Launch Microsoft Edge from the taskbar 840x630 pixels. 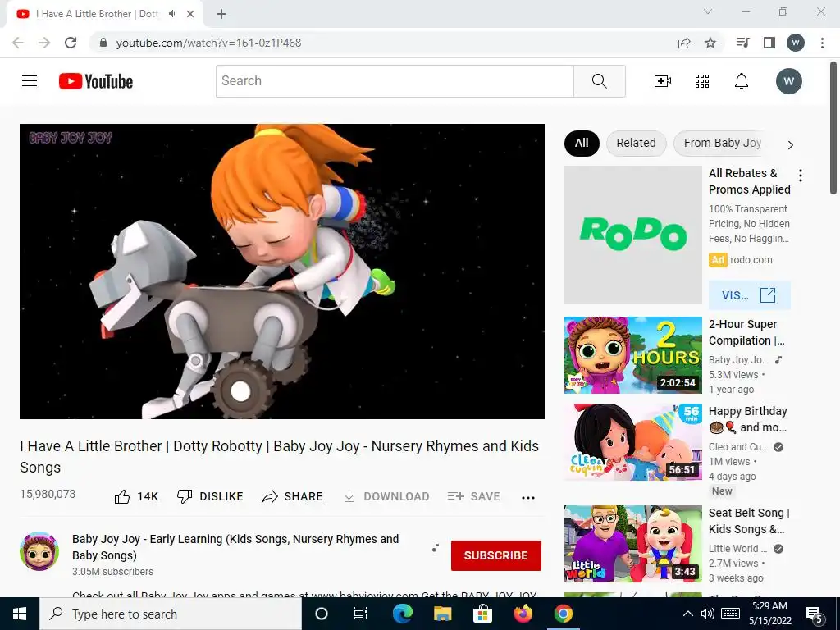point(403,614)
